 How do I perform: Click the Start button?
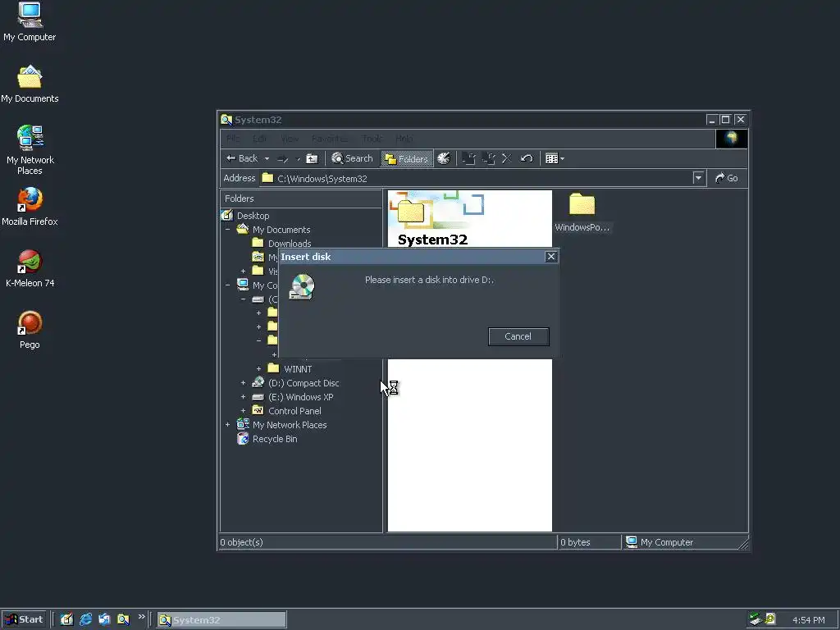click(x=24, y=620)
